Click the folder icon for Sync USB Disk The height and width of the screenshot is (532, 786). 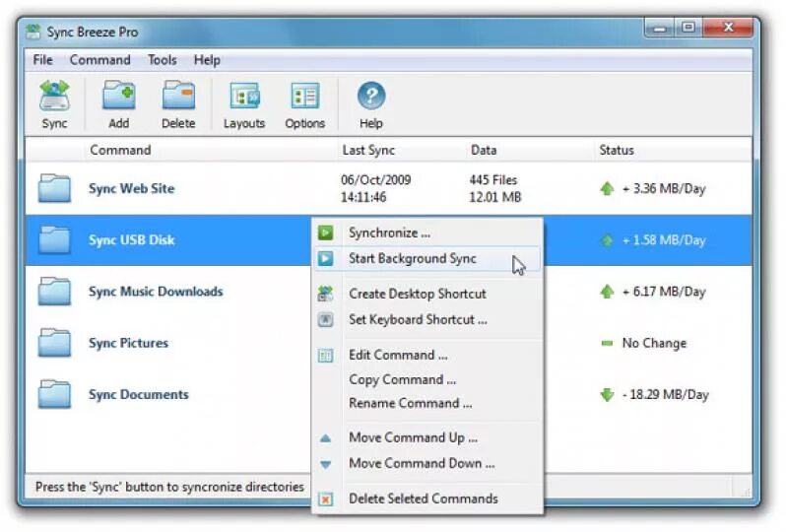pyautogui.click(x=54, y=239)
